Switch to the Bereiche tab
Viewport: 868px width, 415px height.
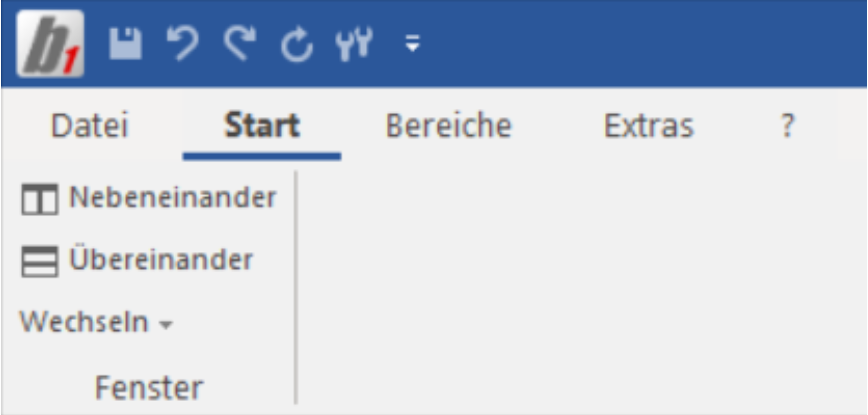tap(449, 126)
